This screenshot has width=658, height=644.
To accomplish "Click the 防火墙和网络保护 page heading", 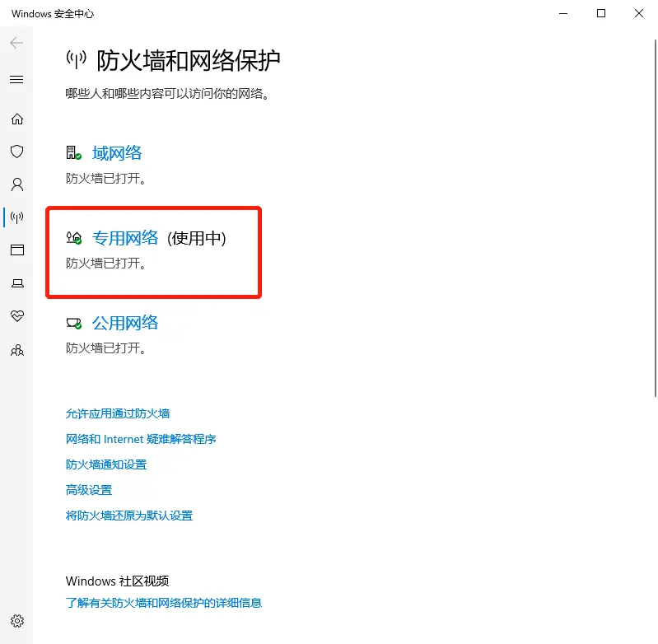I will tap(189, 60).
